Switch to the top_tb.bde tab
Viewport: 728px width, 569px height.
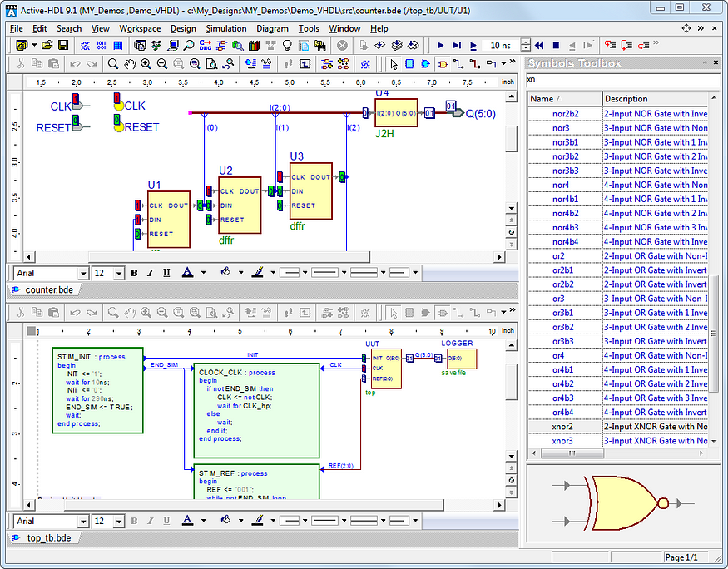pyautogui.click(x=42, y=538)
